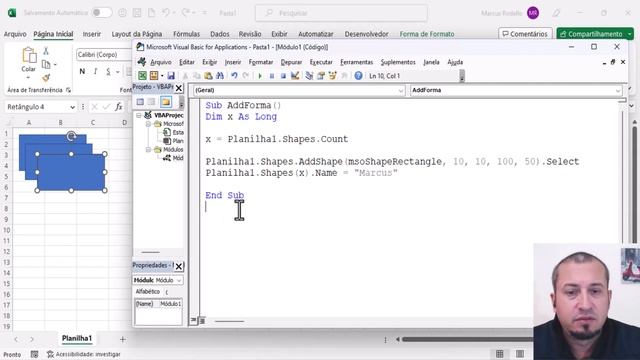Open the Compartilhamento dropdown arrow

(630, 34)
